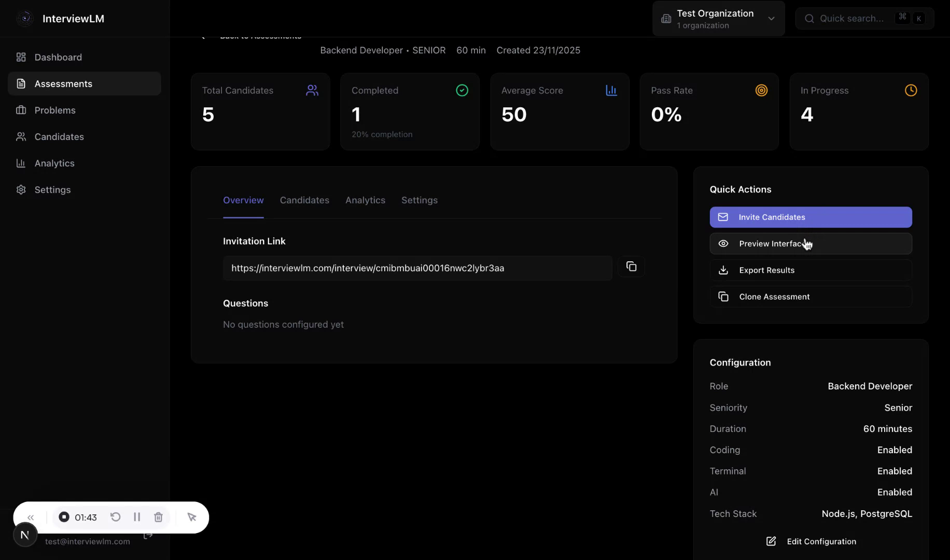Viewport: 950px width, 560px height.
Task: Copy the invitation link
Action: (x=632, y=266)
